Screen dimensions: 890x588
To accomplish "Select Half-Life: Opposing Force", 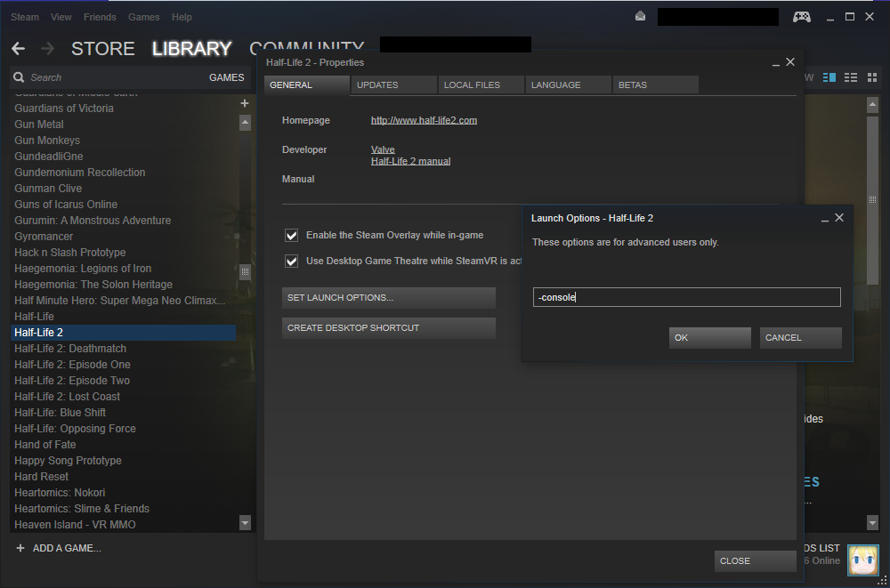I will pos(123,429).
